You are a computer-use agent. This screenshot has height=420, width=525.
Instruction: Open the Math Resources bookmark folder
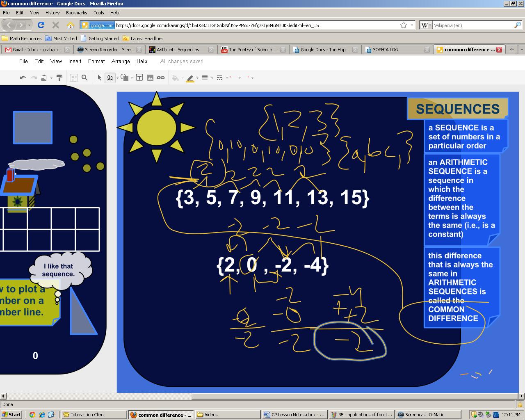pos(22,38)
